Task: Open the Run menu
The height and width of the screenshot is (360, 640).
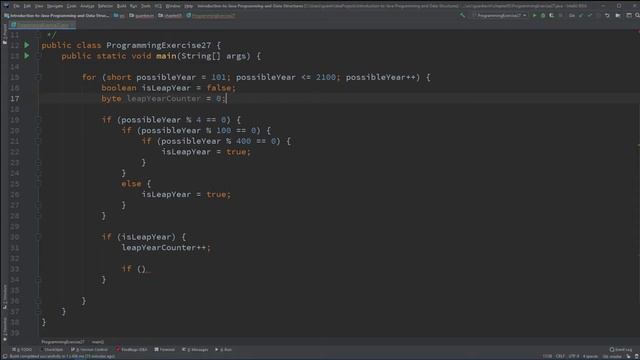Action: tap(133, 6)
